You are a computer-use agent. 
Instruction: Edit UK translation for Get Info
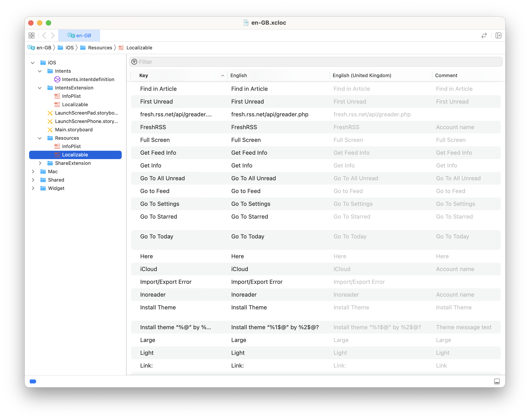point(344,165)
